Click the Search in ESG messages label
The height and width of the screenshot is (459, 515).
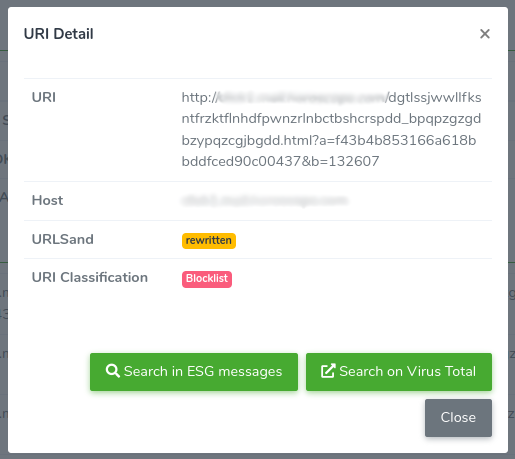(203, 371)
